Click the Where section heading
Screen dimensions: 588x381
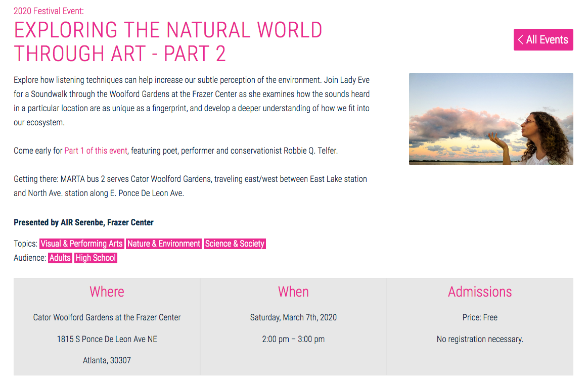click(107, 292)
